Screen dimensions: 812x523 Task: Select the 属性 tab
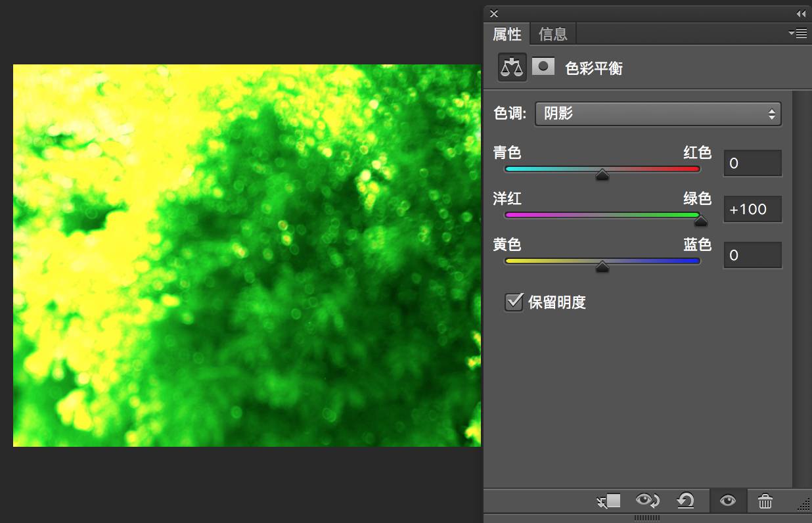507,34
